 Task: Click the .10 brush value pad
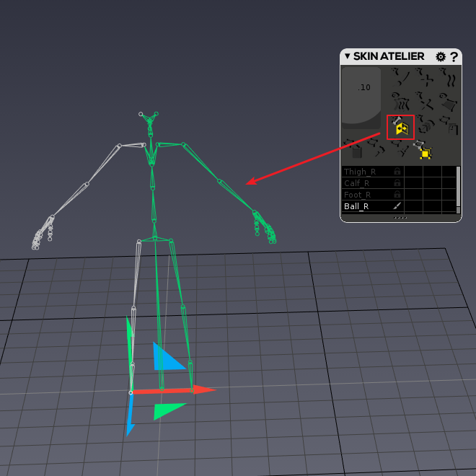[361, 98]
